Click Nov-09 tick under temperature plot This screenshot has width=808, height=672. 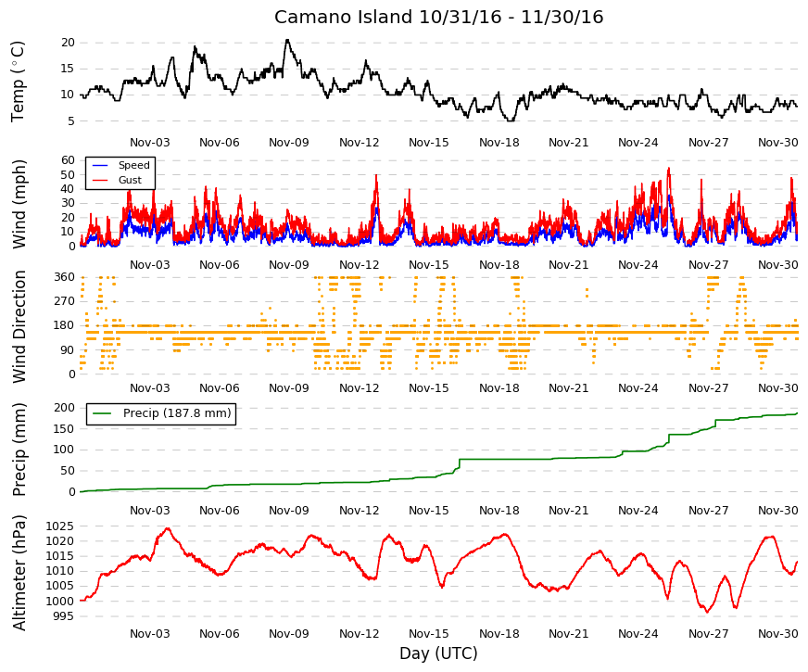[289, 142]
